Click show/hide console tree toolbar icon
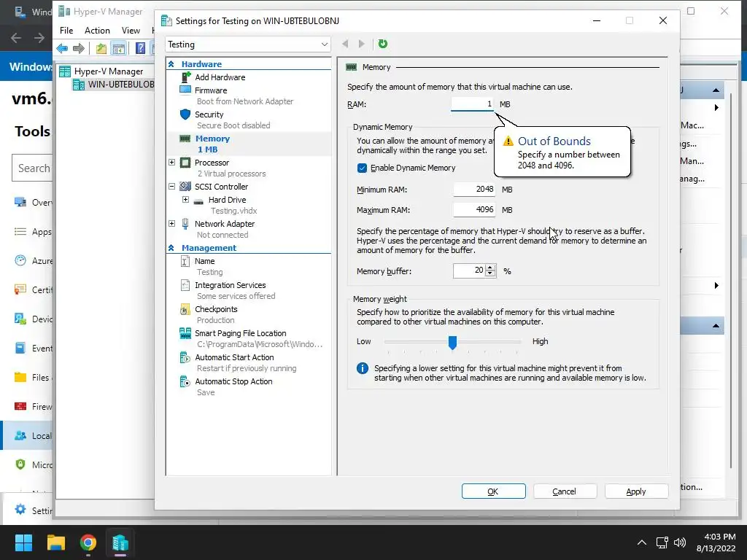747x560 pixels. [118, 48]
